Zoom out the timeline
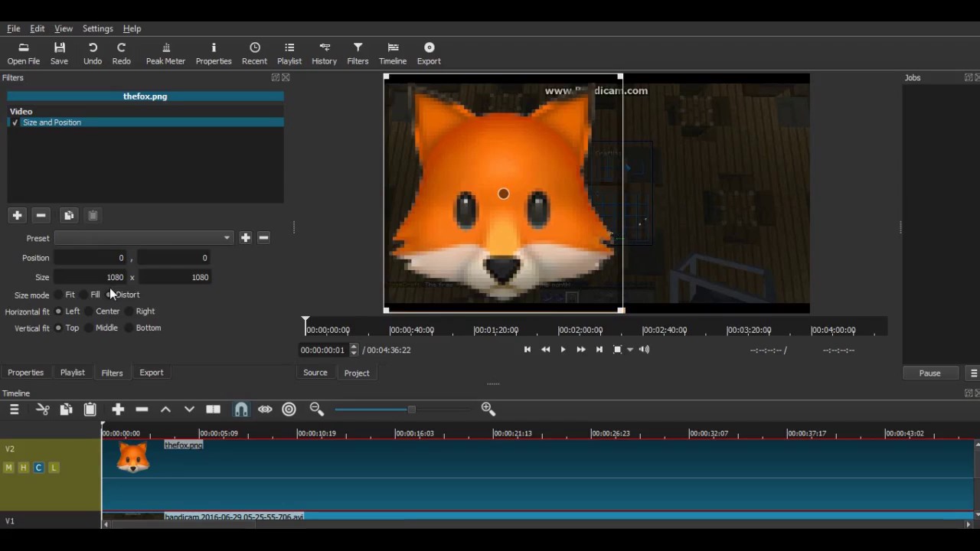The image size is (980, 551). pos(316,409)
